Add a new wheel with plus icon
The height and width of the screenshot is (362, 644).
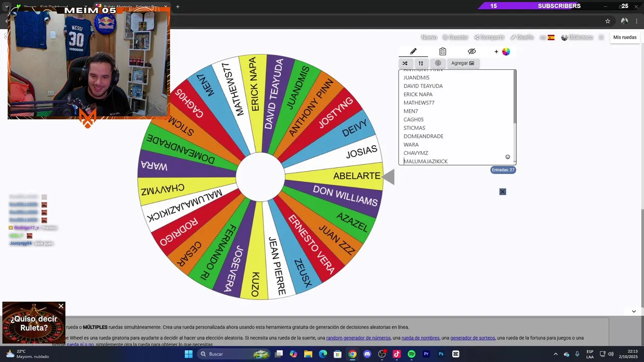click(496, 51)
